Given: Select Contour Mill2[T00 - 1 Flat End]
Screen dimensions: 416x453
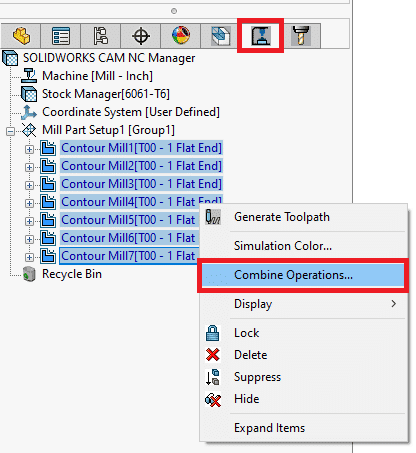Looking at the screenshot, I should tap(141, 166).
